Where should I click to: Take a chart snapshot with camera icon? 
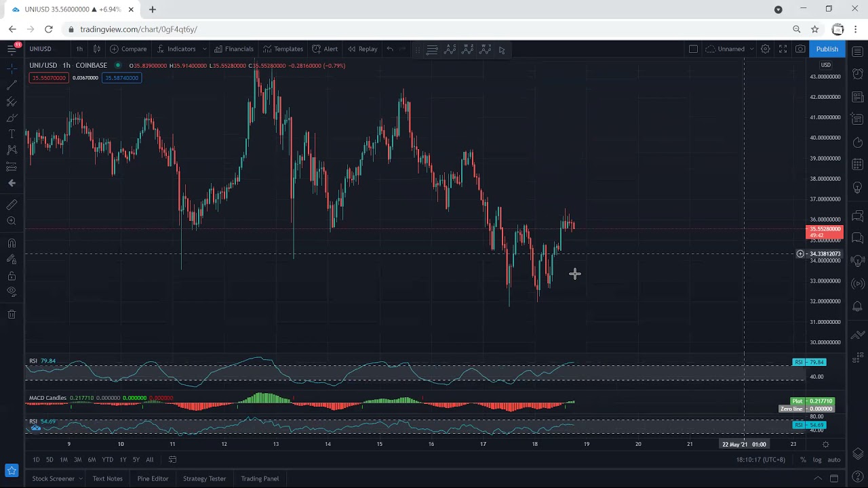801,49
